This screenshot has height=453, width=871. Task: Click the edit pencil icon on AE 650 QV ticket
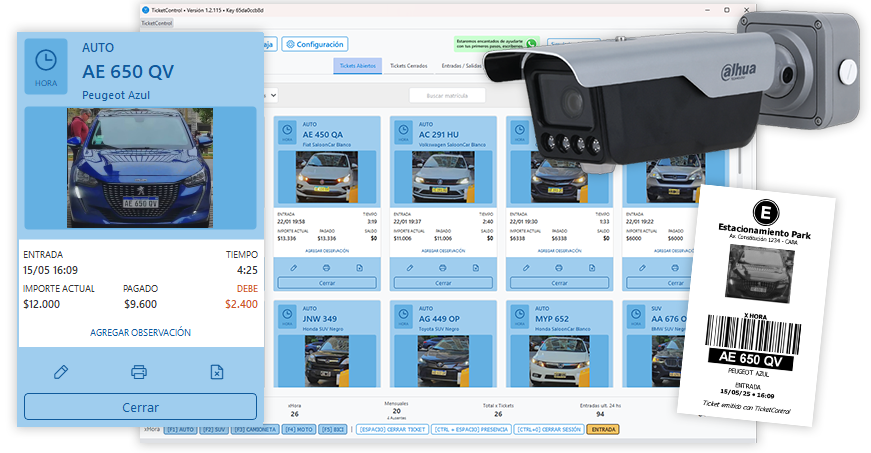pyautogui.click(x=61, y=372)
